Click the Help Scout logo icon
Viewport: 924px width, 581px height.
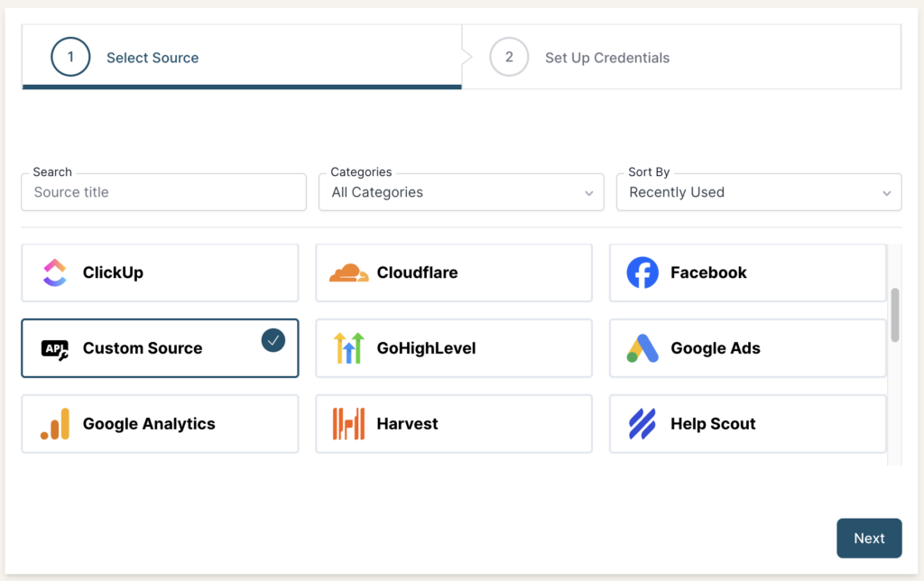point(642,424)
